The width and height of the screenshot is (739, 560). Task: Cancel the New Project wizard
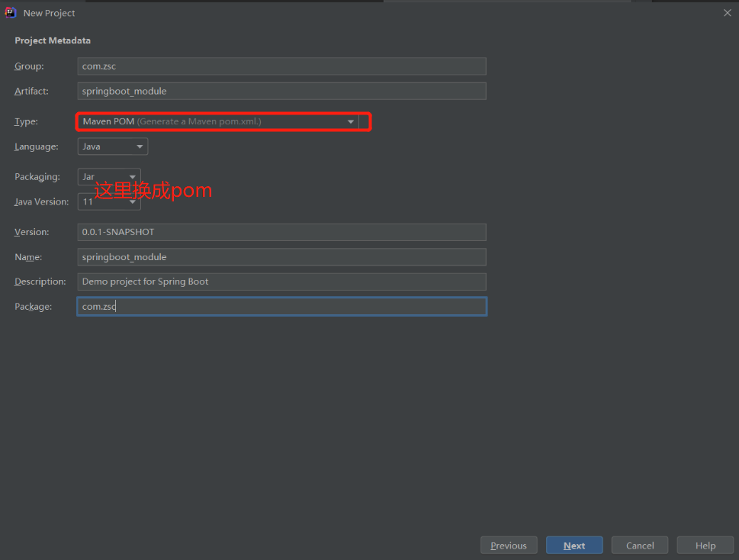[640, 546]
